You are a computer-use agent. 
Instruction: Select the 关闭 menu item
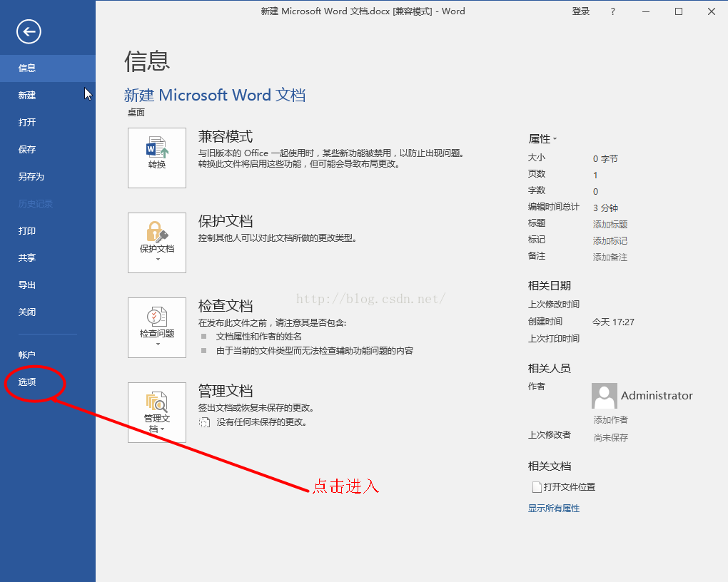point(48,312)
